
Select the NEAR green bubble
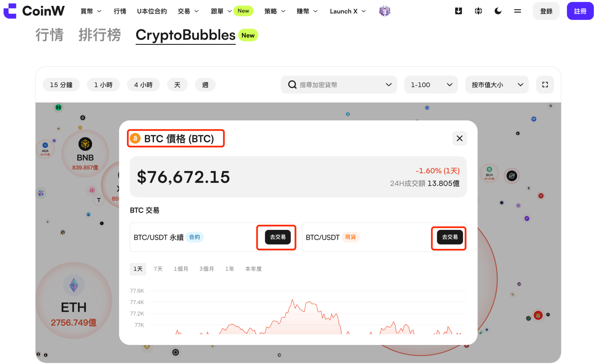pyautogui.click(x=59, y=107)
